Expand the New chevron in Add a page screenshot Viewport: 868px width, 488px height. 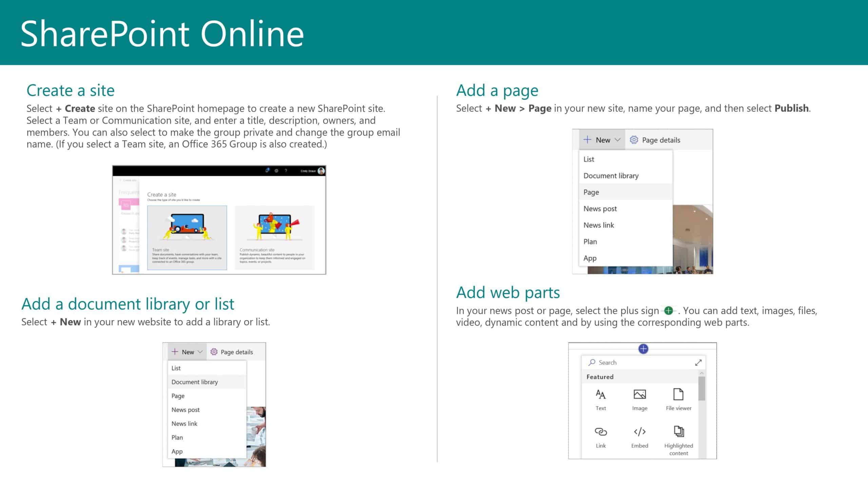[617, 140]
